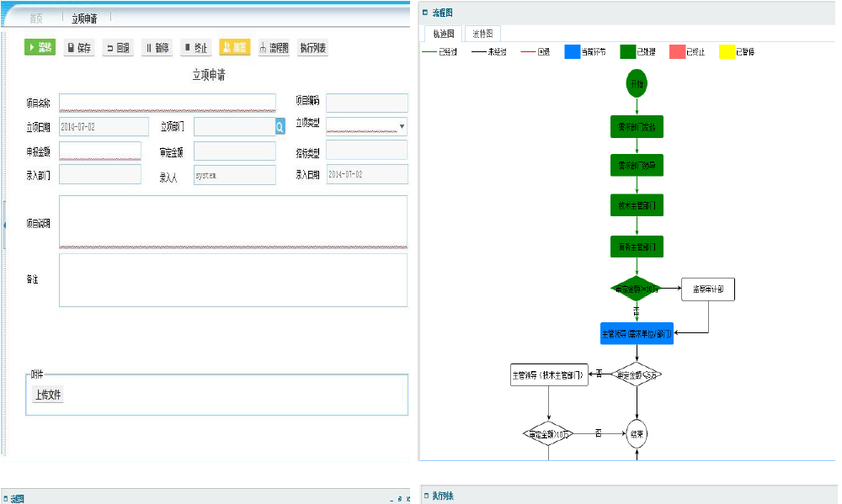842x504 pixels.
Task: Click the green 流转 button
Action: tap(40, 47)
